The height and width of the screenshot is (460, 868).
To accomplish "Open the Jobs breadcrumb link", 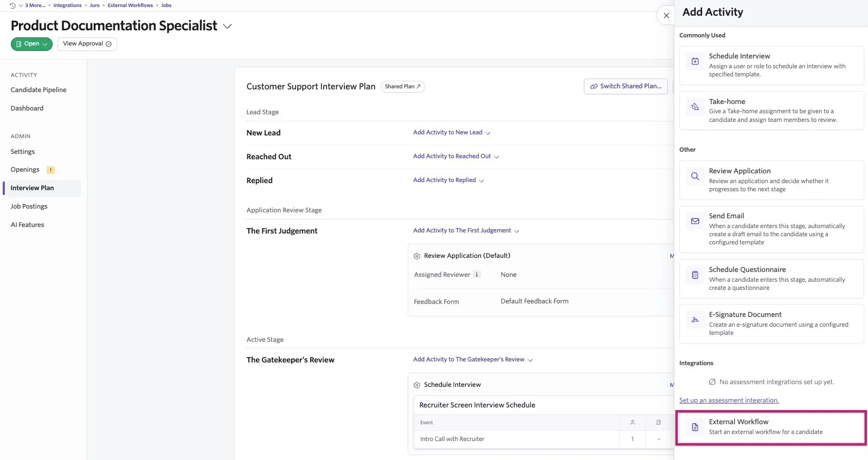I will pyautogui.click(x=166, y=5).
